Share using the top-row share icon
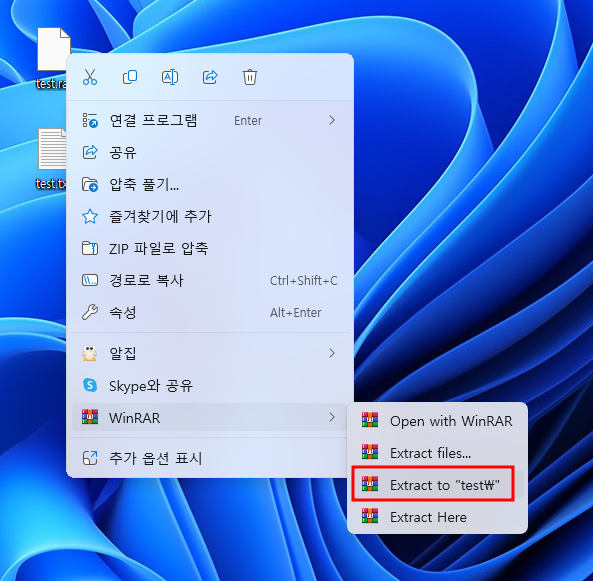Screen dimensions: 593x581 210,77
